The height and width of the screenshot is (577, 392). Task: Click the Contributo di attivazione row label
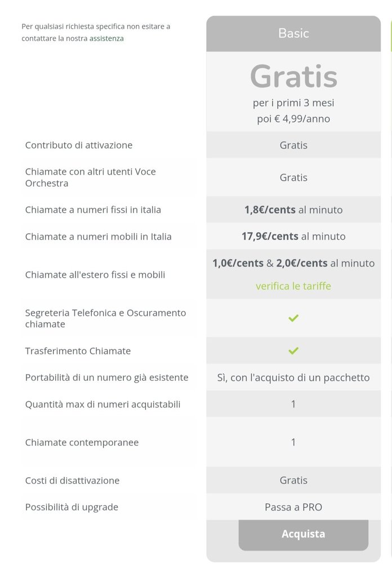coord(79,145)
